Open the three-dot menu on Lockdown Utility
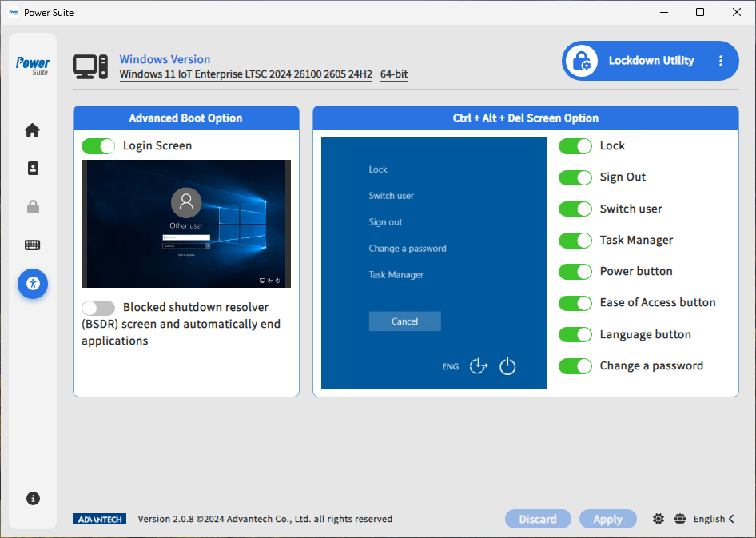This screenshot has height=538, width=756. click(720, 61)
